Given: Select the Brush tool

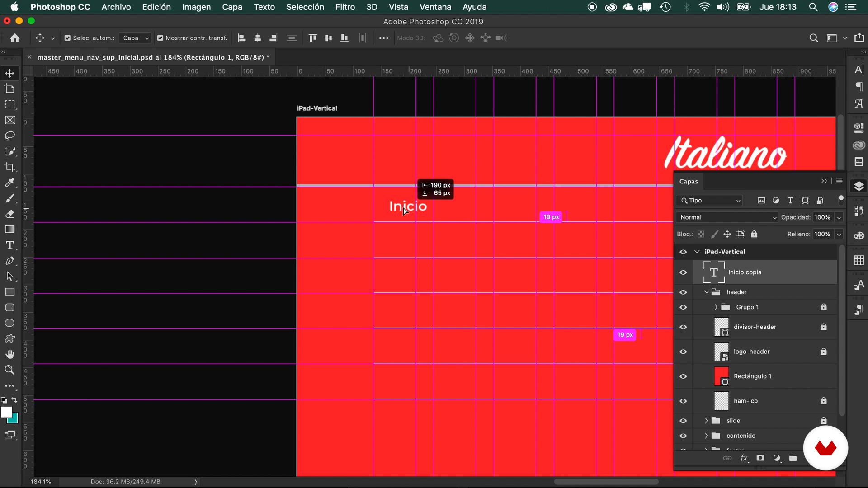Looking at the screenshot, I should (9, 198).
